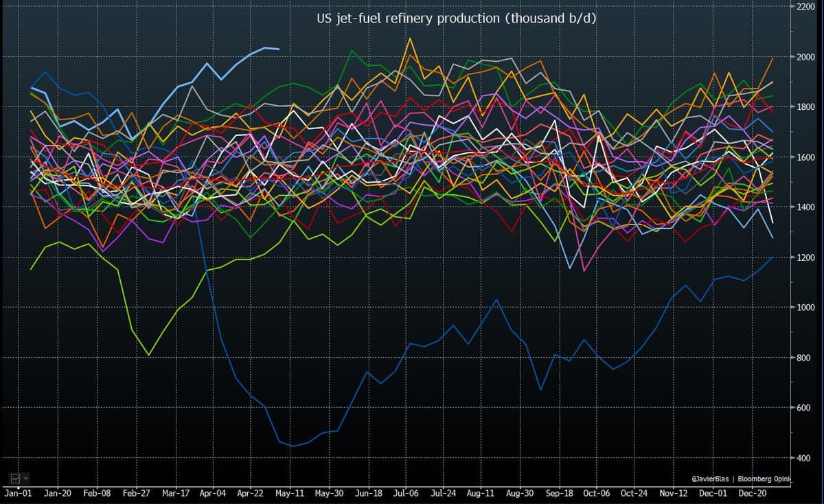Click the Oct-24 date label
This screenshot has width=824, height=504.
634,493
